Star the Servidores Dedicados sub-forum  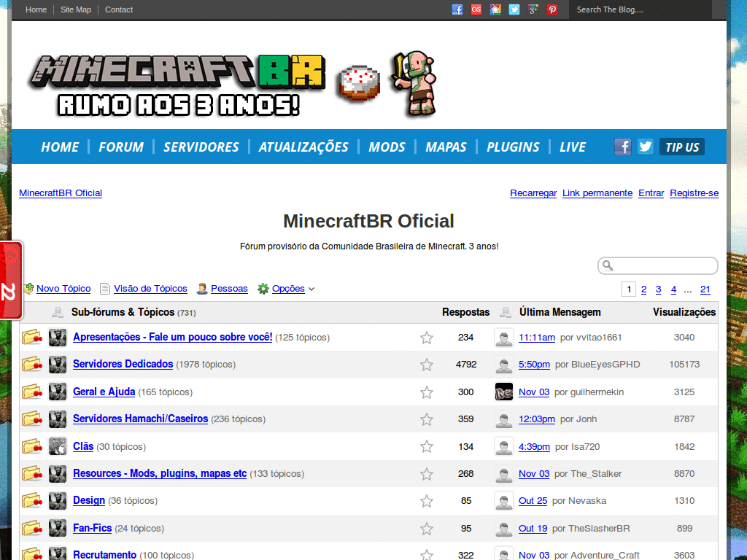coord(426,365)
